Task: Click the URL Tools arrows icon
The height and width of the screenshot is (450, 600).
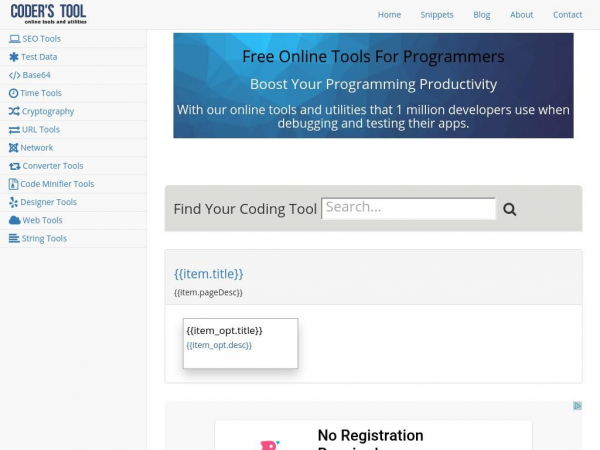Action: point(14,130)
